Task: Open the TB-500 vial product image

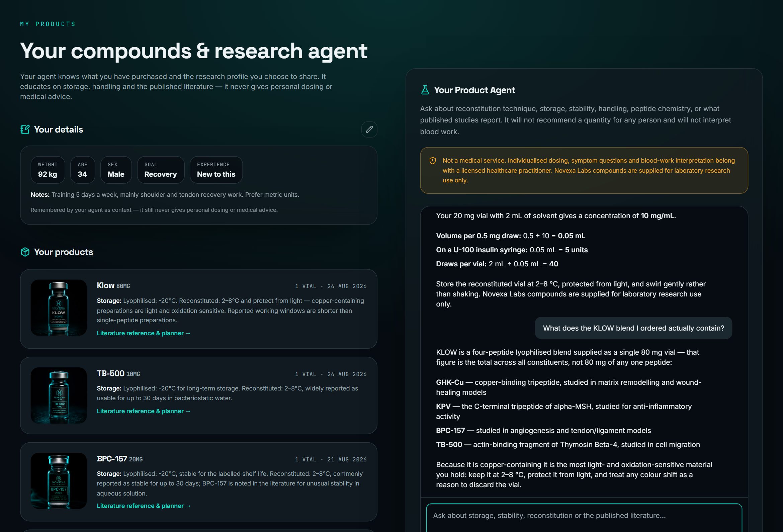Action: pos(59,395)
